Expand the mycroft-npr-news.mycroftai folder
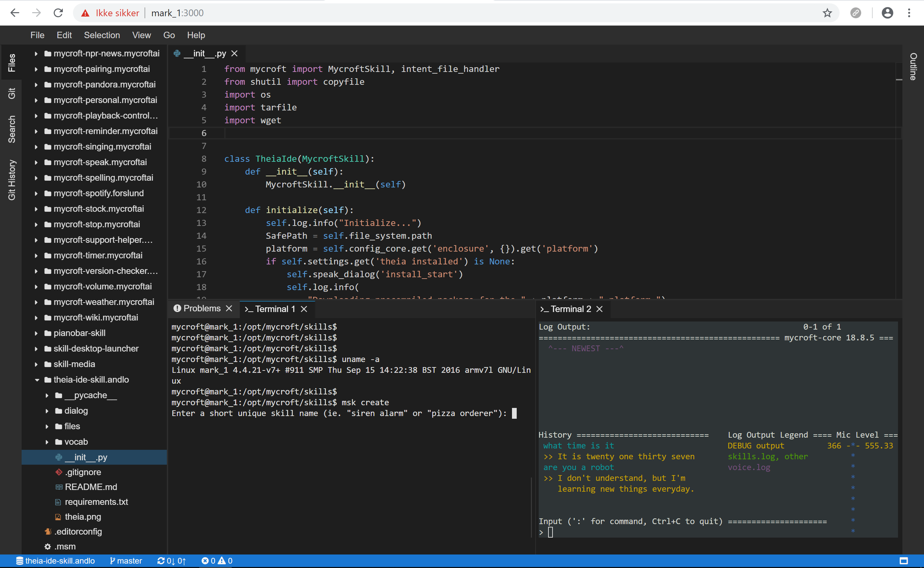The image size is (924, 568). (36, 54)
